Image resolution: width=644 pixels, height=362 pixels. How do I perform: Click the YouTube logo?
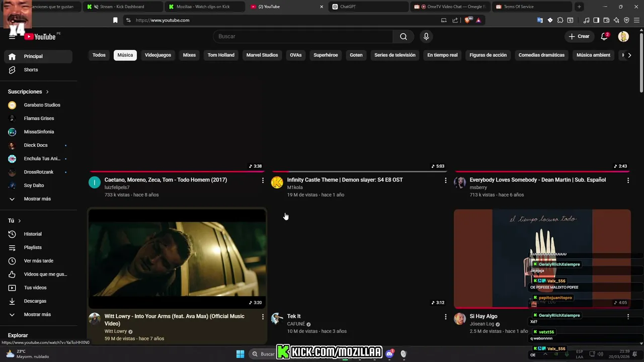pos(40,37)
